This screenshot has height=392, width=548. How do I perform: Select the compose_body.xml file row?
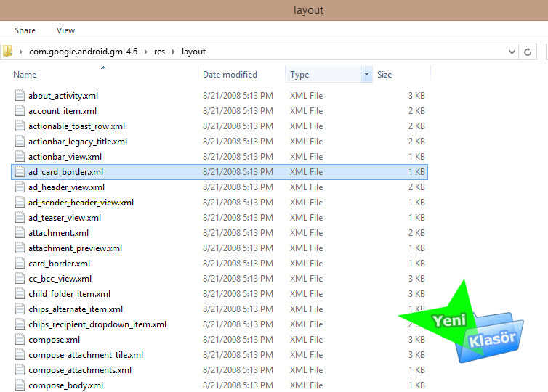65,385
